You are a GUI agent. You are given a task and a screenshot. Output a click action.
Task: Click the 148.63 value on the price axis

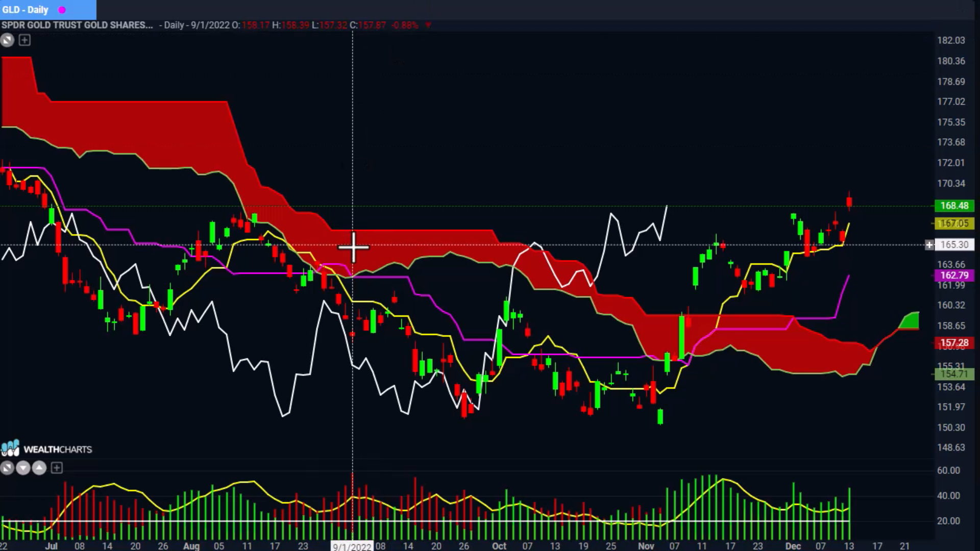coord(951,447)
